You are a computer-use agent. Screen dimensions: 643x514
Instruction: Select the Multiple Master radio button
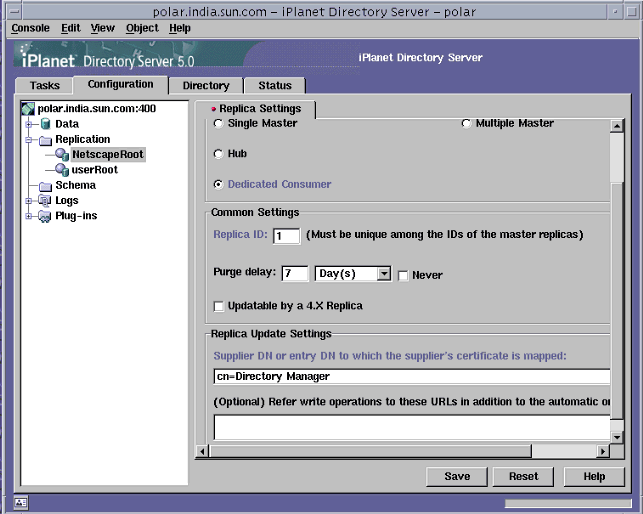[466, 123]
